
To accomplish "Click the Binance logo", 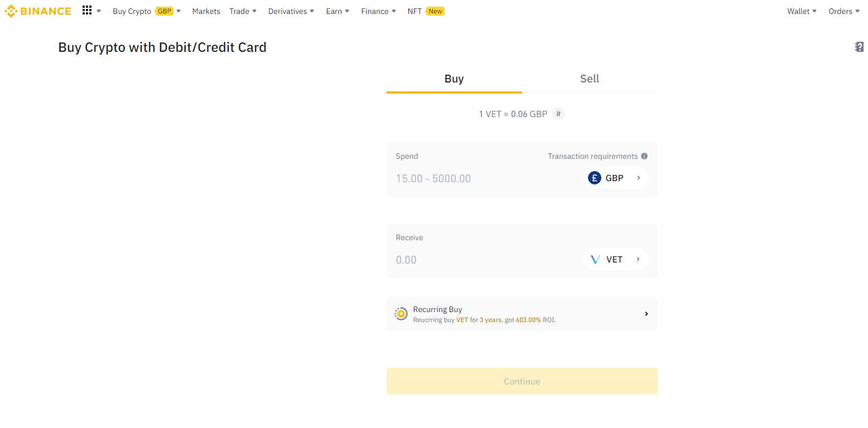I will click(38, 11).
